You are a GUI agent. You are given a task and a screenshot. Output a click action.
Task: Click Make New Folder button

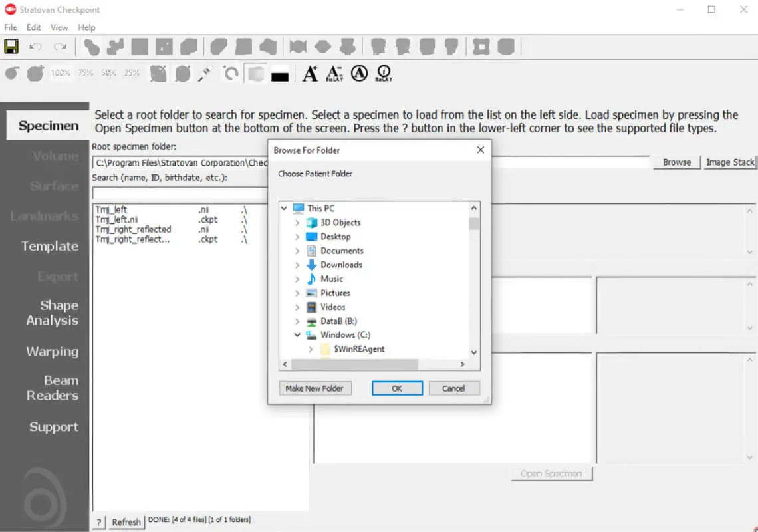tap(315, 388)
